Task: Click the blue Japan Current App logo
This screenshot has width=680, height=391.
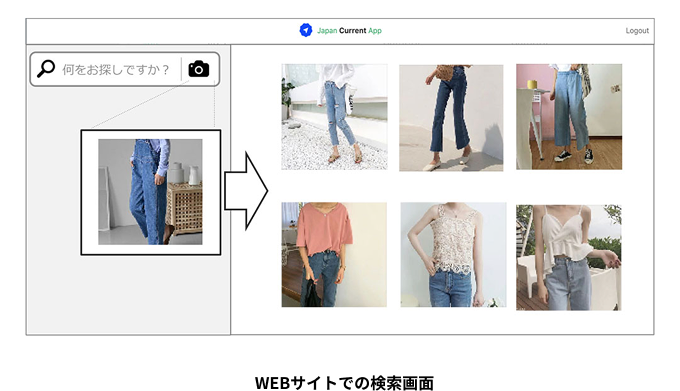Action: click(x=306, y=30)
